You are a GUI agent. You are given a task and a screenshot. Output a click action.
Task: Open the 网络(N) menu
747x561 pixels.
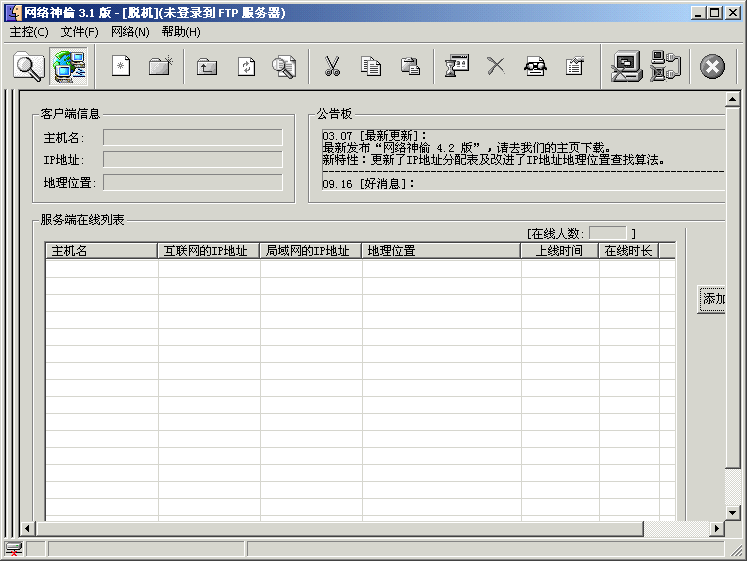130,32
